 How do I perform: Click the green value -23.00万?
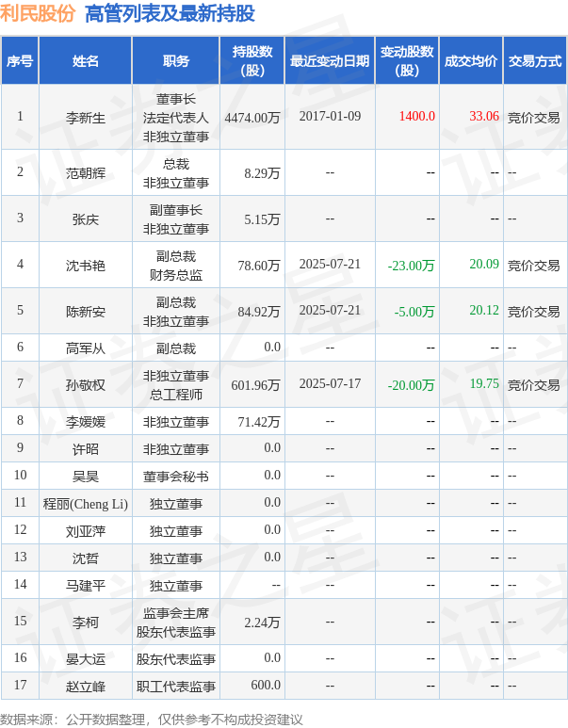[x=411, y=266]
